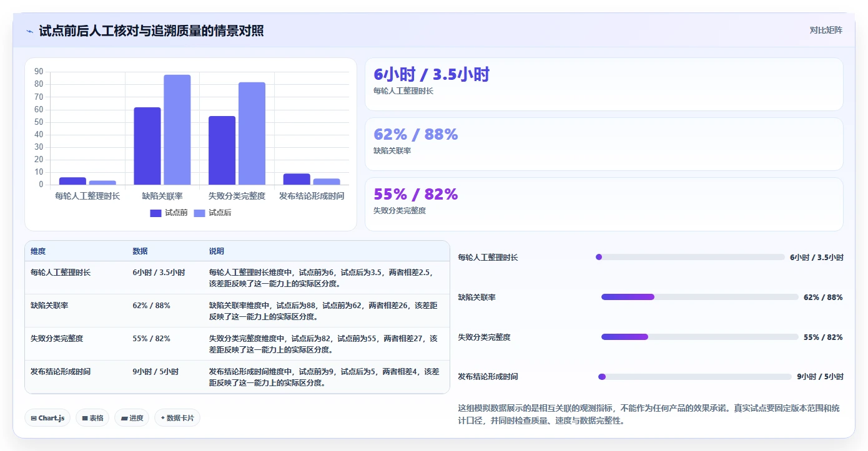The width and height of the screenshot is (868, 451).
Task: Click the 55% / 82% data card
Action: point(604,204)
